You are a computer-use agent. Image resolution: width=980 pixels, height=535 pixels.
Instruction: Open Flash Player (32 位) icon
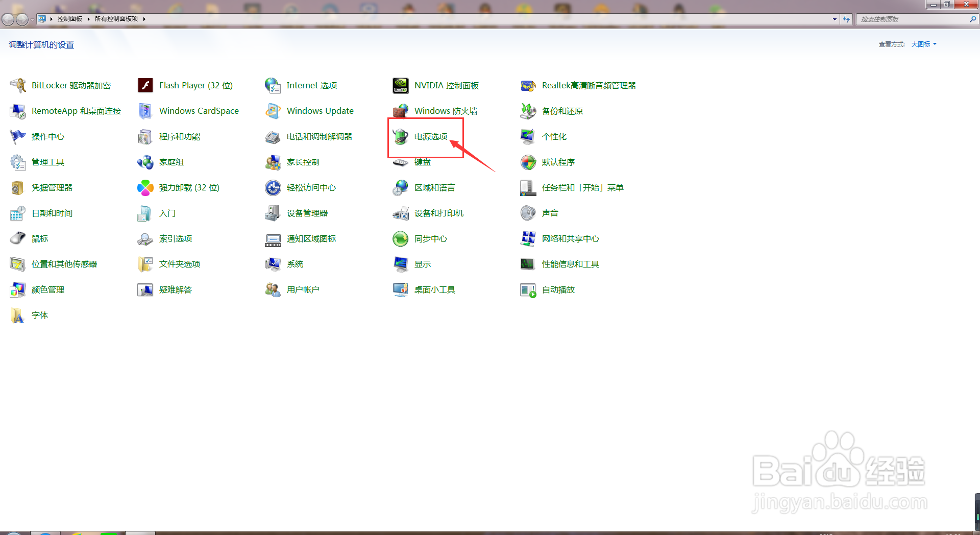tap(145, 85)
